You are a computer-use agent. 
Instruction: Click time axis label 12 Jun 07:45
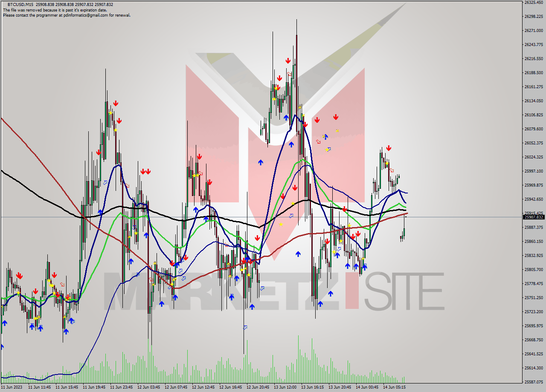[176, 388]
